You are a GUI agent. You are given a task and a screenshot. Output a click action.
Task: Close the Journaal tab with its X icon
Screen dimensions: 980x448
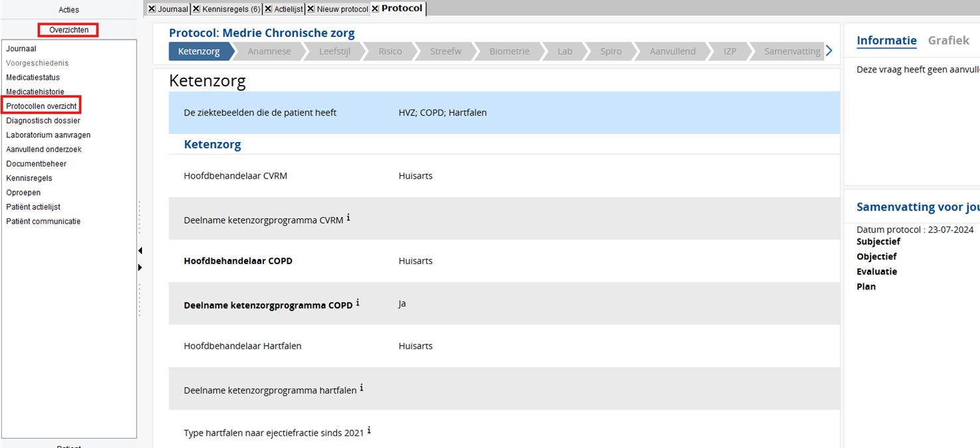click(152, 9)
